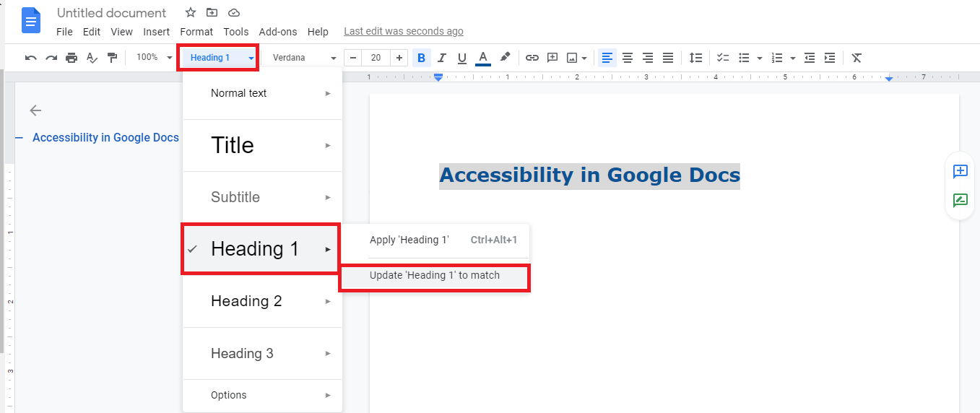The width and height of the screenshot is (980, 413).
Task: Open line and paragraph spacing
Action: click(695, 58)
